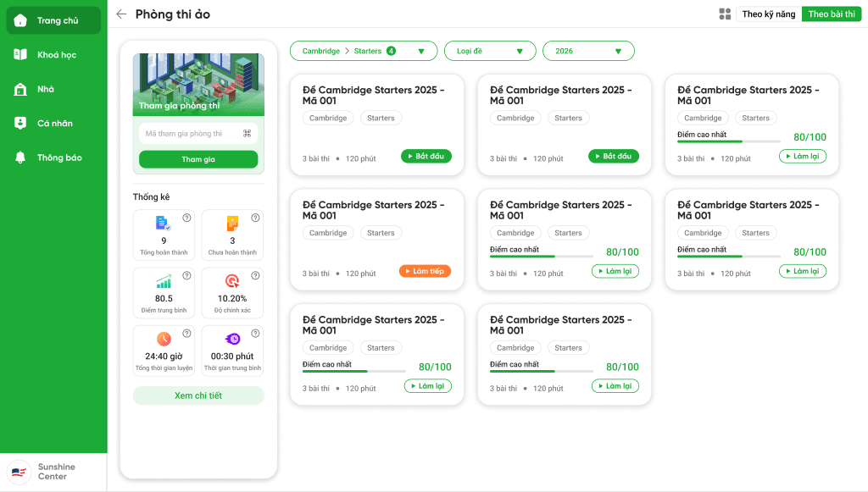Tap the QR scan icon in the code field
The height and width of the screenshot is (492, 868).
pos(247,133)
